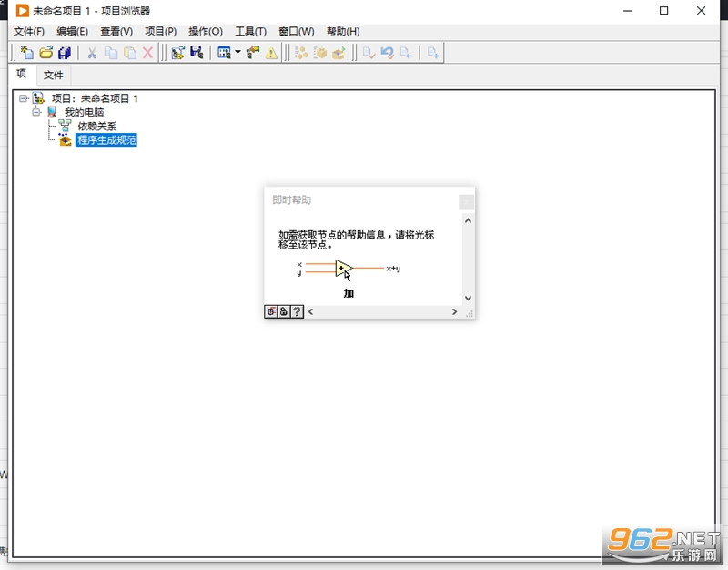Open the 文件(F) menu

[x=29, y=32]
